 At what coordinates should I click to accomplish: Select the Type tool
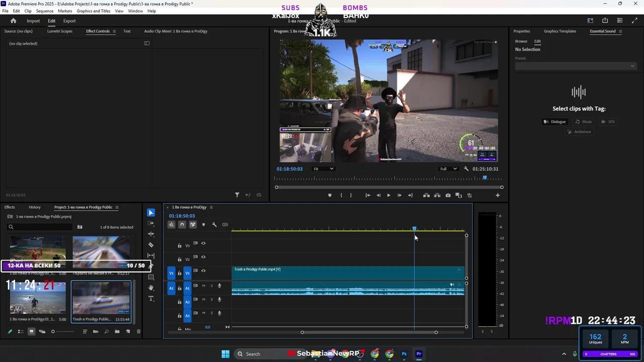[151, 299]
